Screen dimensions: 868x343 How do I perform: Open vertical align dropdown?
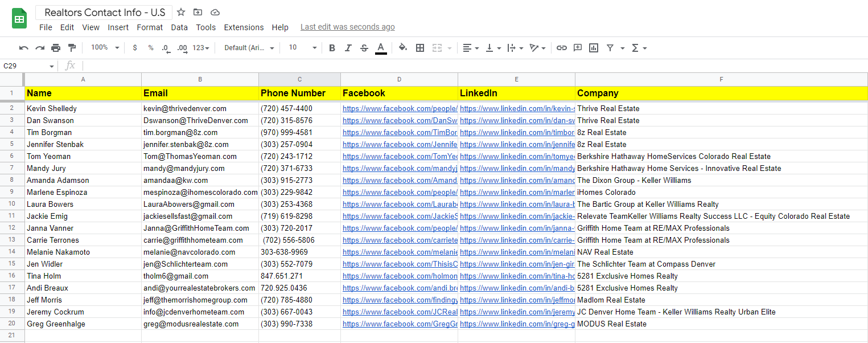point(492,48)
